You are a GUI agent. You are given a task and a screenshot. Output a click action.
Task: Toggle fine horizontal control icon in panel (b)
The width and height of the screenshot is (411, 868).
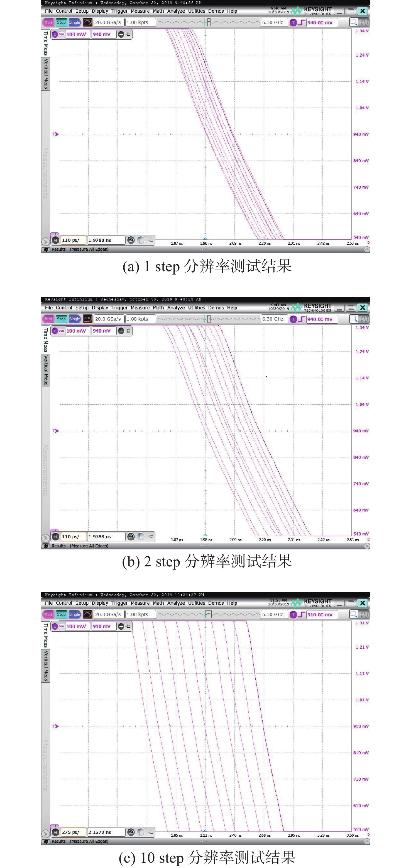(141, 537)
